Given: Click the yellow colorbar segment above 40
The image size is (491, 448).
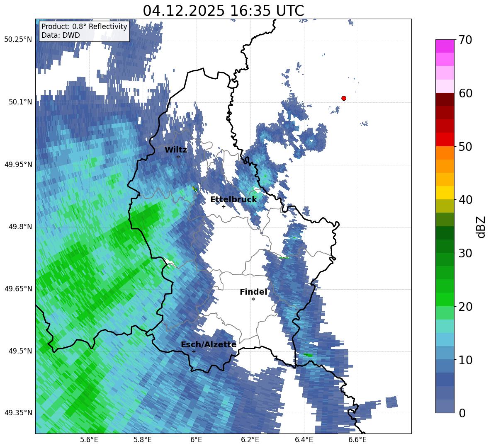Looking at the screenshot, I should [445, 193].
